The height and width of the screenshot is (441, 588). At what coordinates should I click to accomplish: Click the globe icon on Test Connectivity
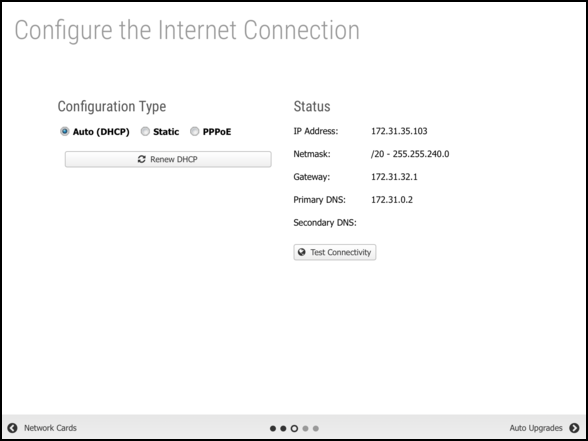click(302, 252)
